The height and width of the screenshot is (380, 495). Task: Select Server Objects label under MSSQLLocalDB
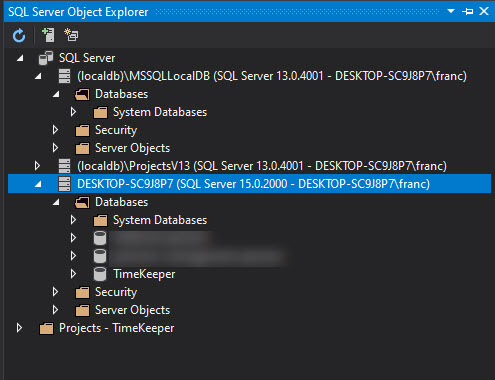tap(132, 148)
